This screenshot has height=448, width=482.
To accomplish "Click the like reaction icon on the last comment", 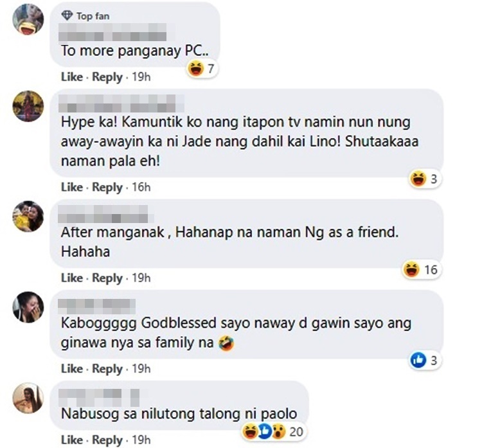I will point(264,431).
